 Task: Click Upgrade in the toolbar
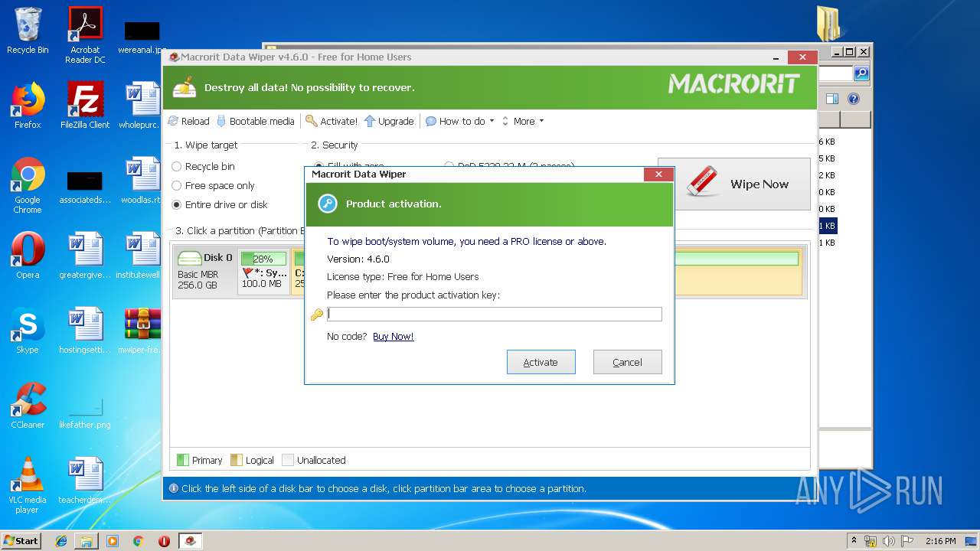pyautogui.click(x=389, y=121)
